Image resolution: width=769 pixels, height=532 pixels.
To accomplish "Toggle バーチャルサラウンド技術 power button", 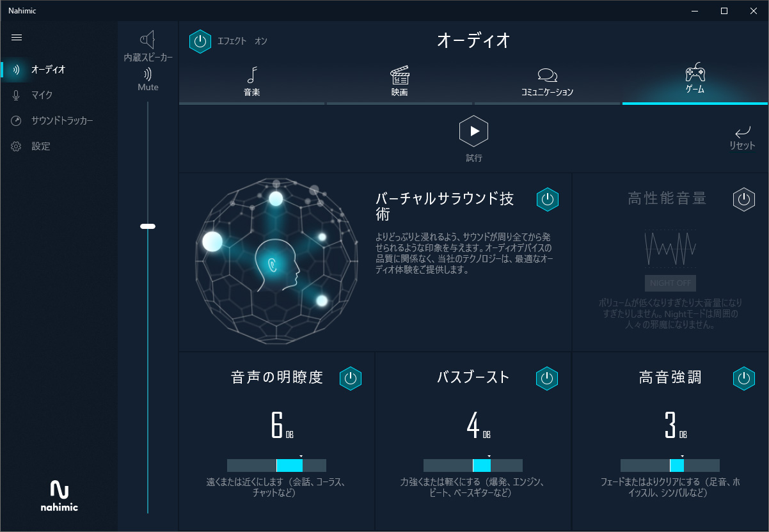I will tap(547, 199).
